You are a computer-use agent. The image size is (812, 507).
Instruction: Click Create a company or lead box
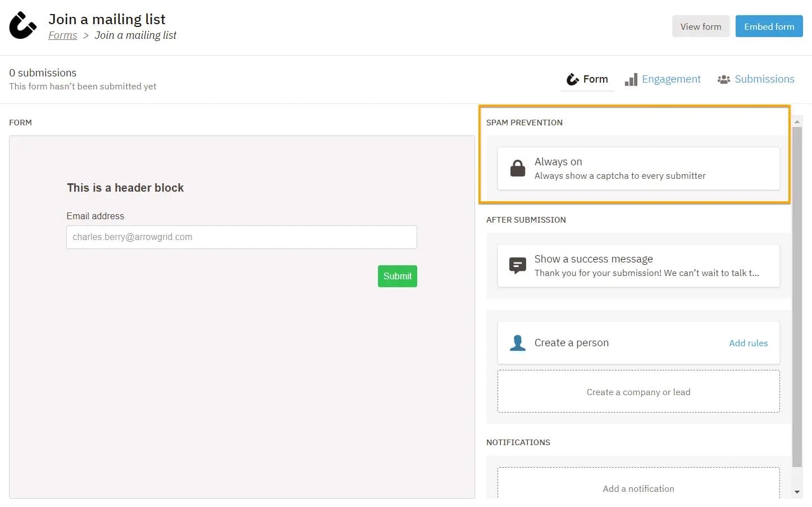click(x=638, y=392)
